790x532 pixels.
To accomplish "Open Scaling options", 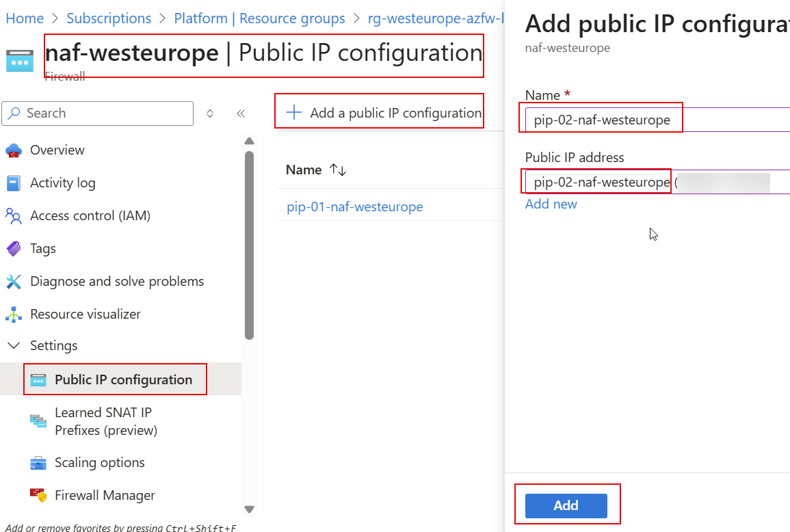I will (99, 462).
